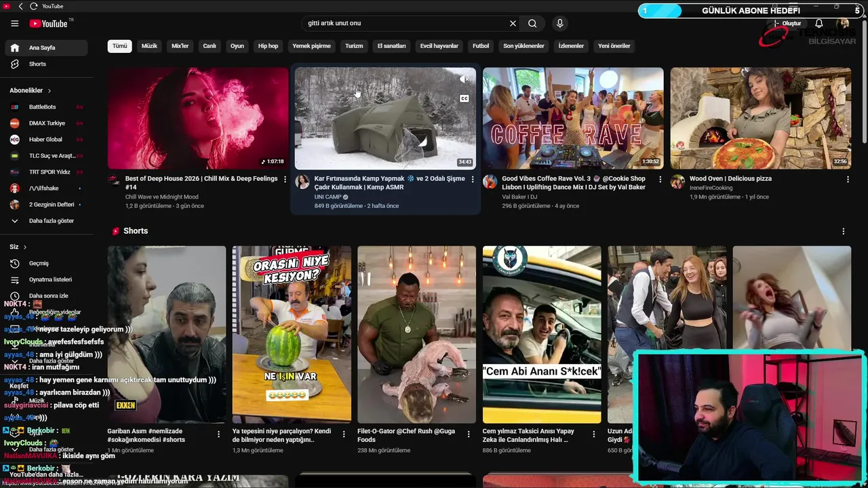This screenshot has height=488, width=868.
Task: Select the Tümü filter chip
Action: (x=120, y=46)
